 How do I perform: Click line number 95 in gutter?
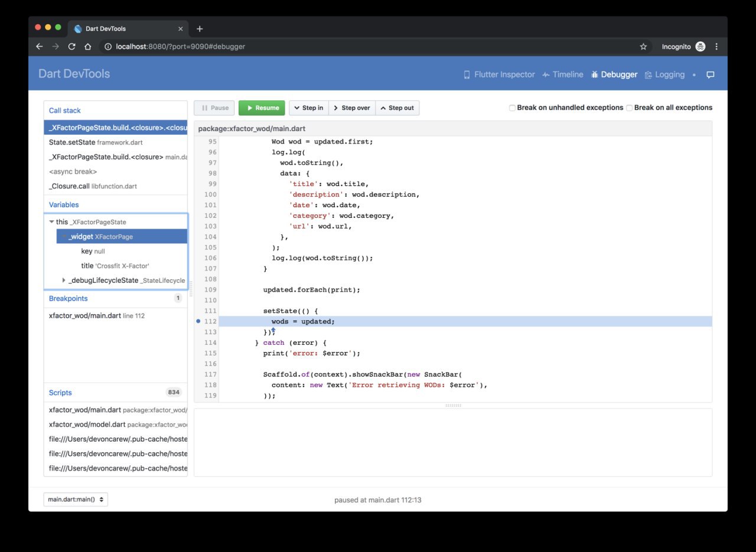point(213,142)
